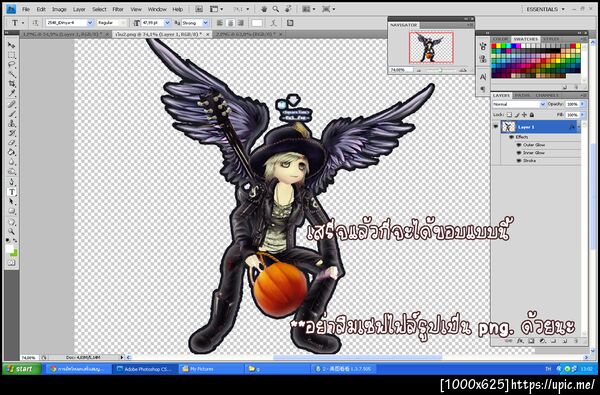Toggle Outer Glow effect visibility
Viewport: 600px width, 395px height.
[519, 145]
